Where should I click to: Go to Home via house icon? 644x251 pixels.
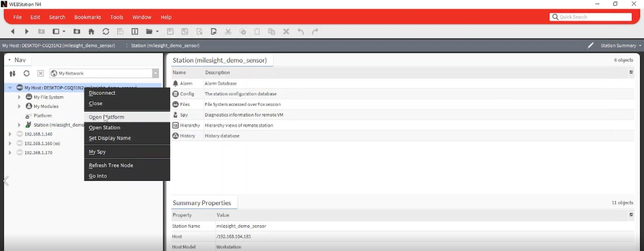point(91,31)
